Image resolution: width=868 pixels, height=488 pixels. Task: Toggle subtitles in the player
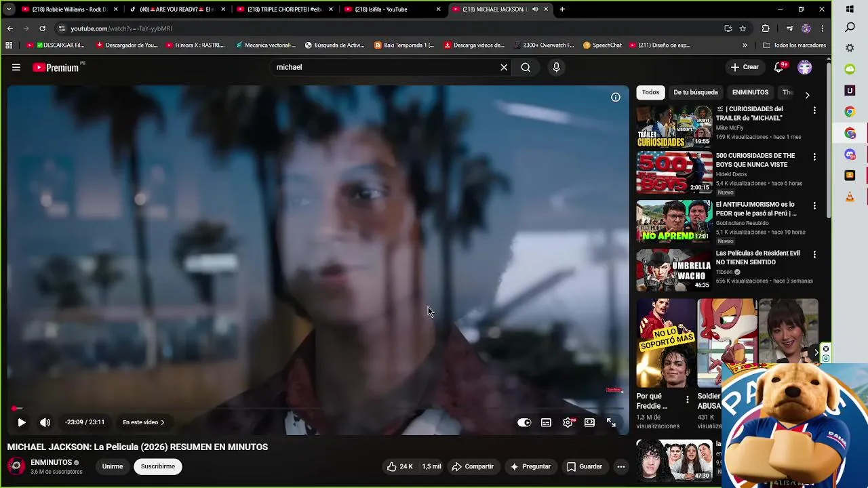coord(546,422)
